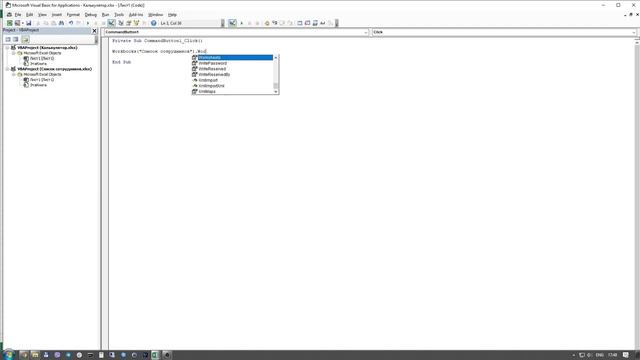
Task: Open the Format menu
Action: tap(73, 15)
